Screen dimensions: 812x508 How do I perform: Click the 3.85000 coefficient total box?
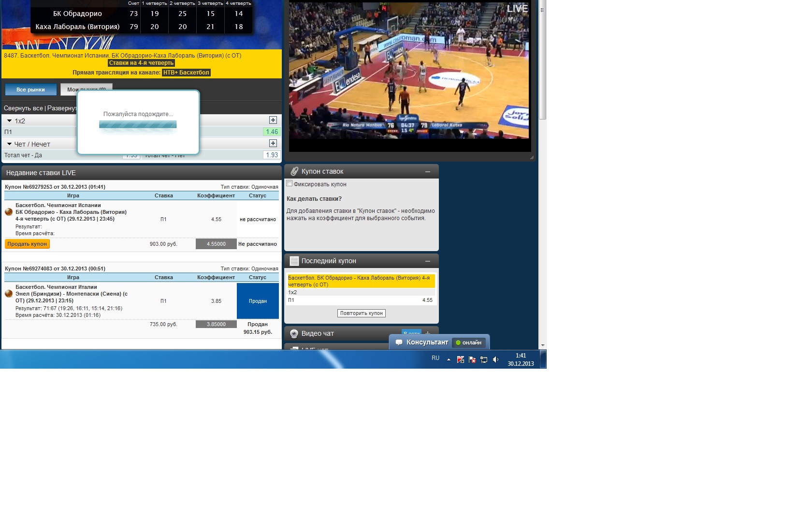pyautogui.click(x=216, y=324)
